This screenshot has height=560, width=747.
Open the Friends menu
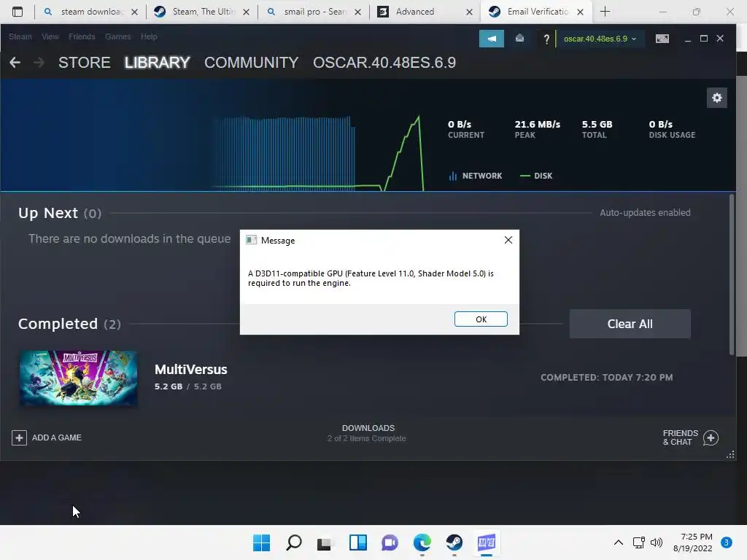pyautogui.click(x=82, y=36)
